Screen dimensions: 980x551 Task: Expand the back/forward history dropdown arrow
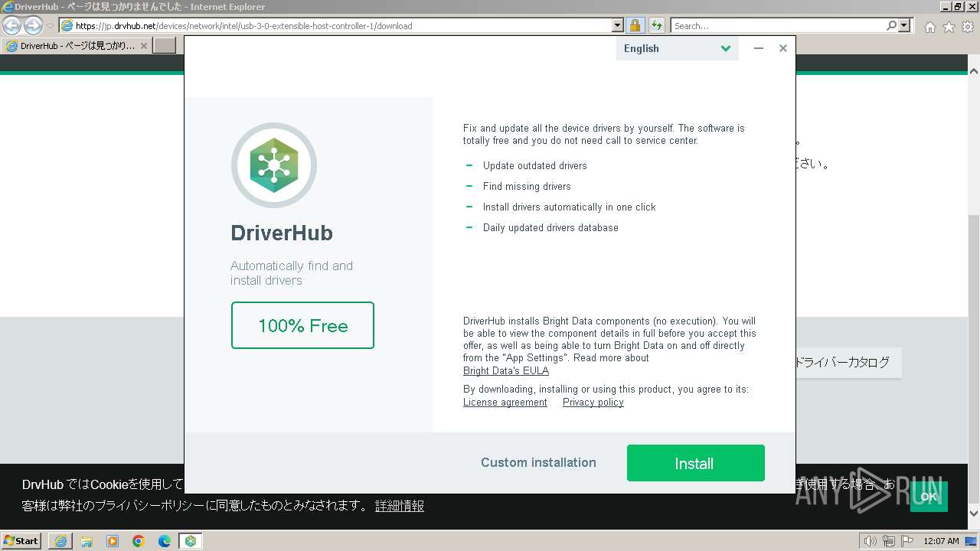(50, 25)
